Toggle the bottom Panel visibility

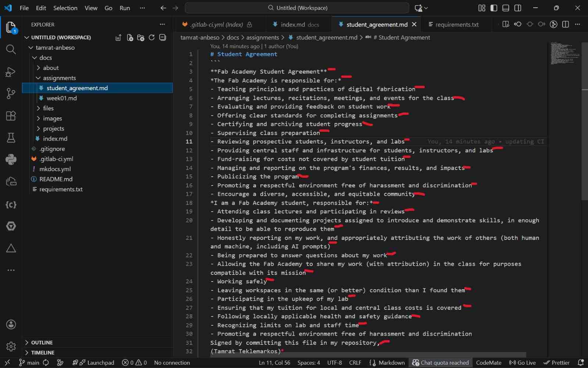[506, 8]
